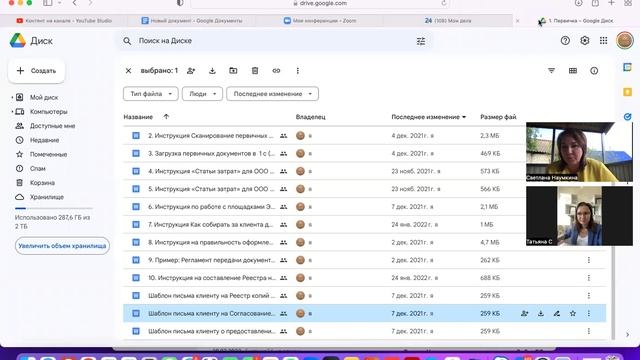
Task: Open the account avatar menu
Action: [x=624, y=40]
